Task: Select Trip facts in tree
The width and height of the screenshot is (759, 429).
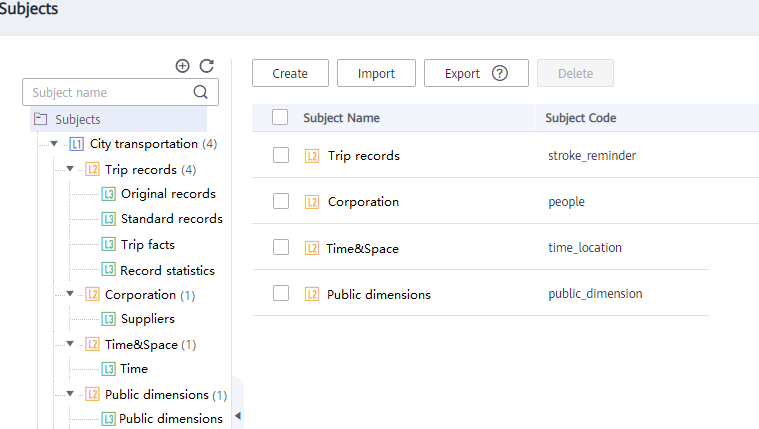Action: (148, 245)
